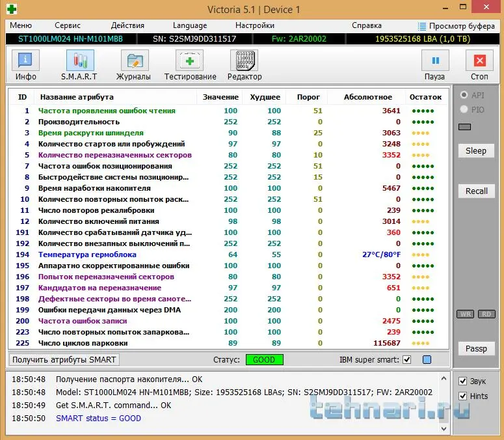Viewport: 504px width, 440px height.
Task: Switch to the Тестирование test view
Action: (x=190, y=65)
